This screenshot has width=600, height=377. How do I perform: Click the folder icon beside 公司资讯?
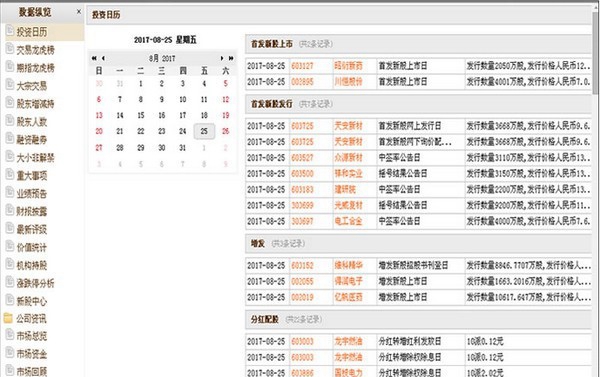tap(8, 318)
